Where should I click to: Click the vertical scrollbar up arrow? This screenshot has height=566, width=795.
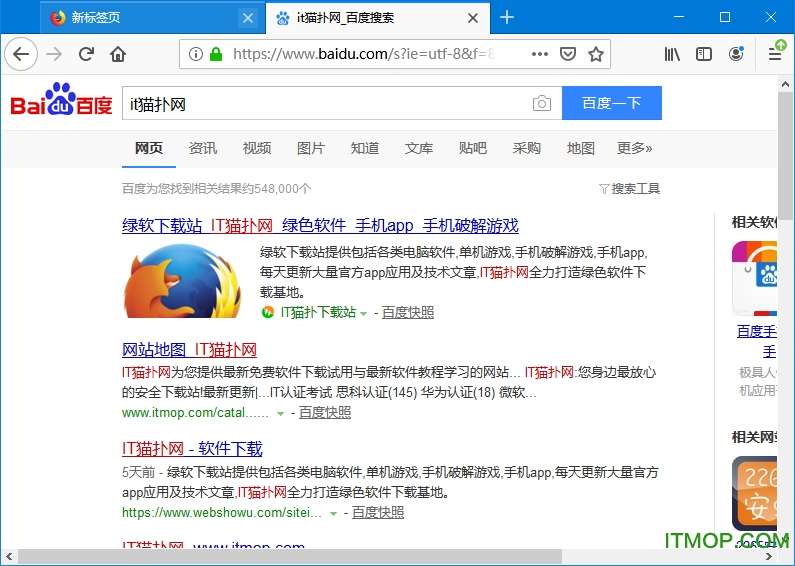point(786,84)
